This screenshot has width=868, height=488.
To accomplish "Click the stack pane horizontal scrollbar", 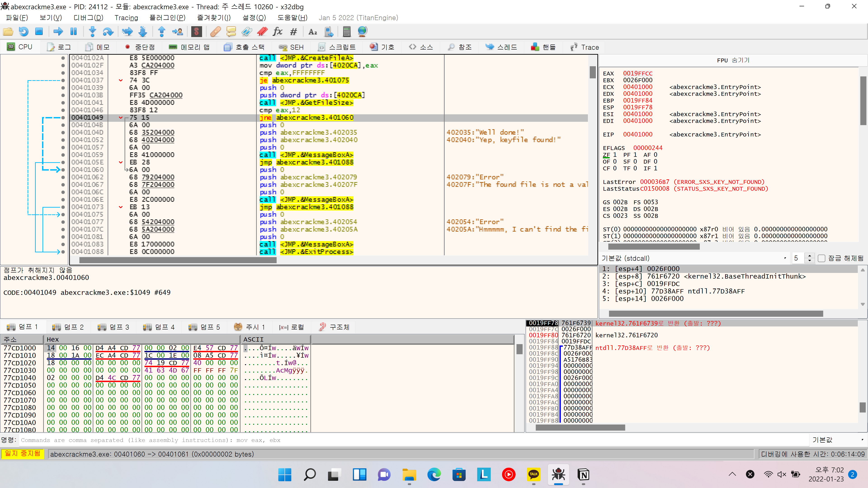I will 580,427.
